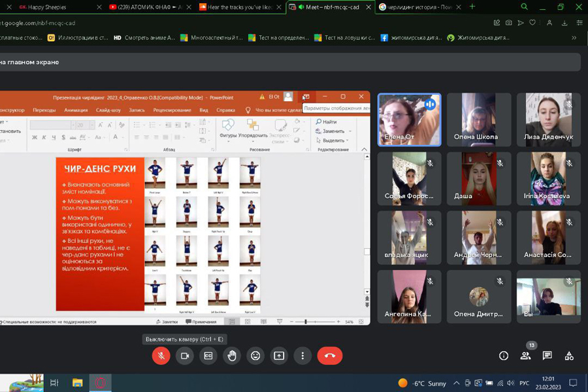
Task: Open meeting details info icon
Action: click(x=504, y=355)
